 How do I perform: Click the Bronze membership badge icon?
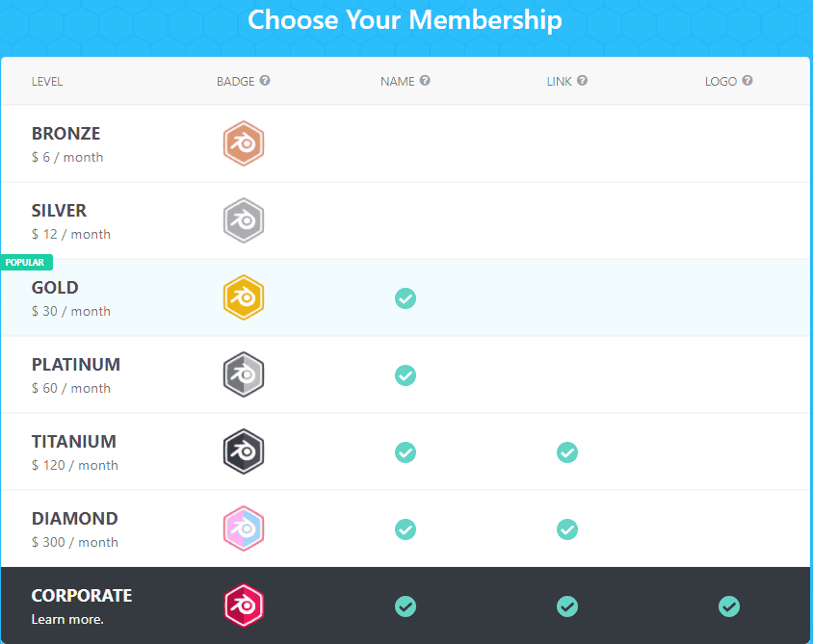coord(244,143)
